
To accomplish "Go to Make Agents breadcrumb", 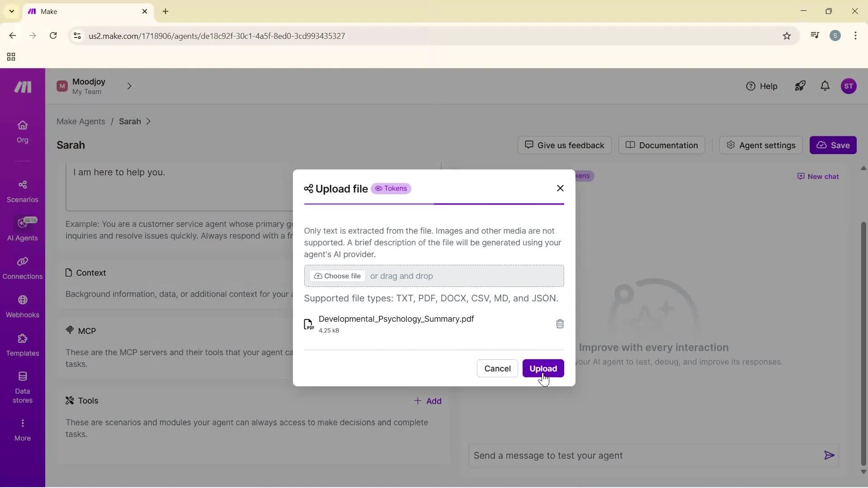I will (80, 122).
